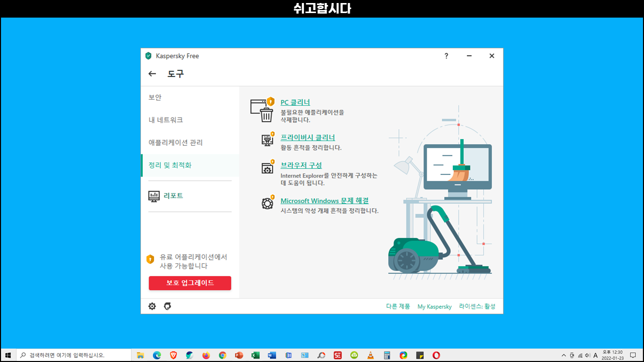Click the 유료 어플리케이션에서 사용 가능합니다 notice
Viewport: 644px width, 362px height.
click(x=194, y=261)
